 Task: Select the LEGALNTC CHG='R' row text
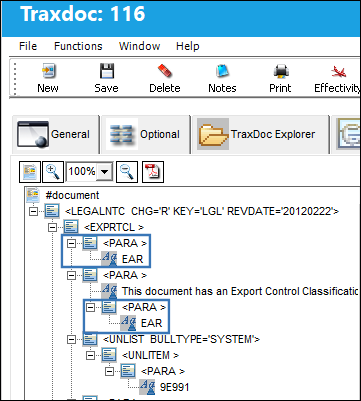202,211
